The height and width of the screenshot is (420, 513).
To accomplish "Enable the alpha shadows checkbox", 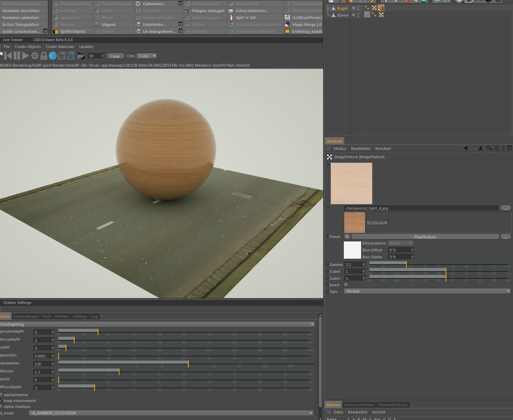I will click(x=1, y=407).
